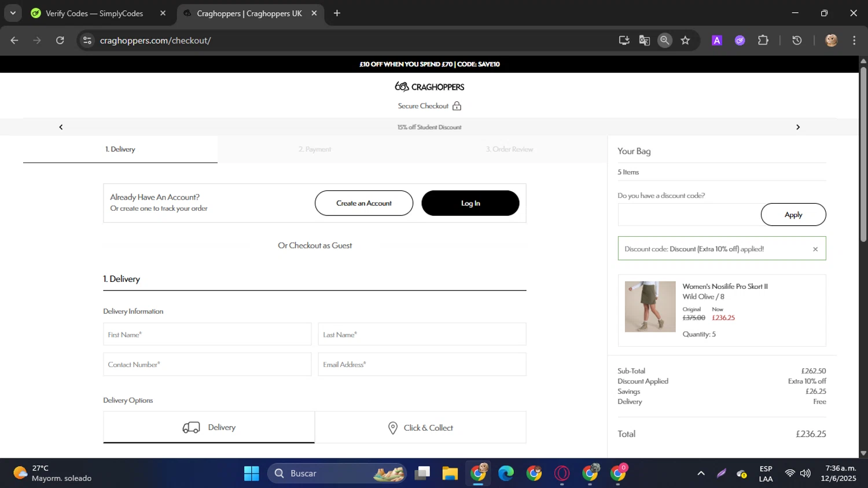This screenshot has height=488, width=868.
Task: Show hidden system tray icons
Action: tap(701, 474)
